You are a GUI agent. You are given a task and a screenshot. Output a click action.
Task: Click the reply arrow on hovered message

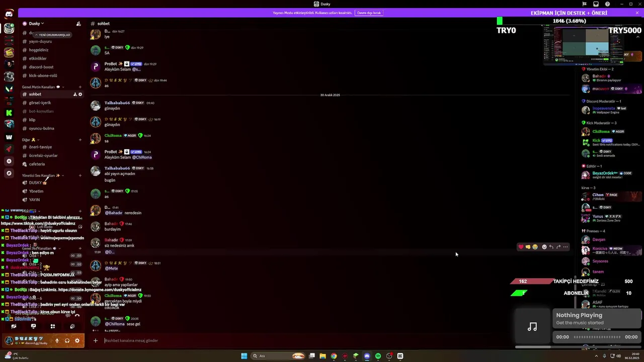pyautogui.click(x=551, y=247)
